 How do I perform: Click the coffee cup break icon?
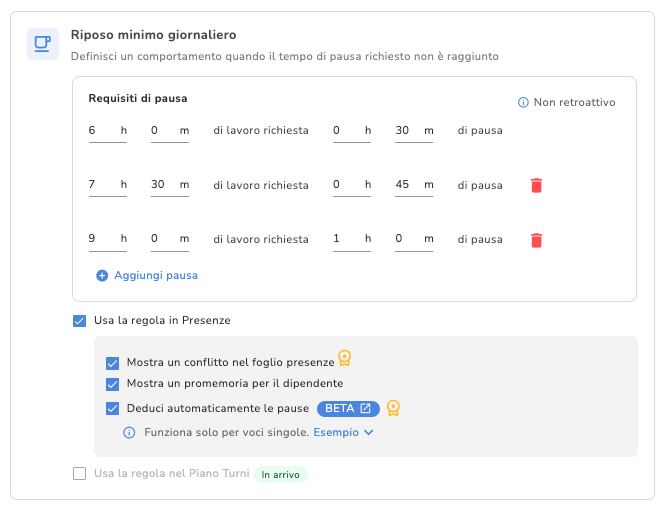pos(42,44)
